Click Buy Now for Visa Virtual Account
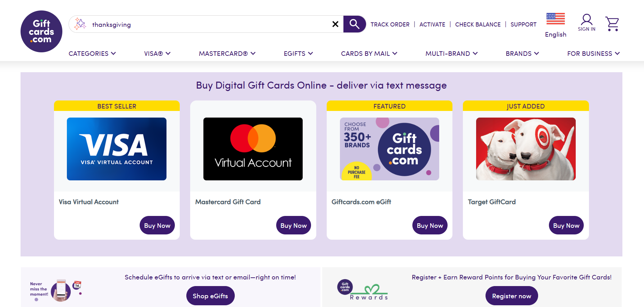The height and width of the screenshot is (307, 644). click(x=157, y=225)
